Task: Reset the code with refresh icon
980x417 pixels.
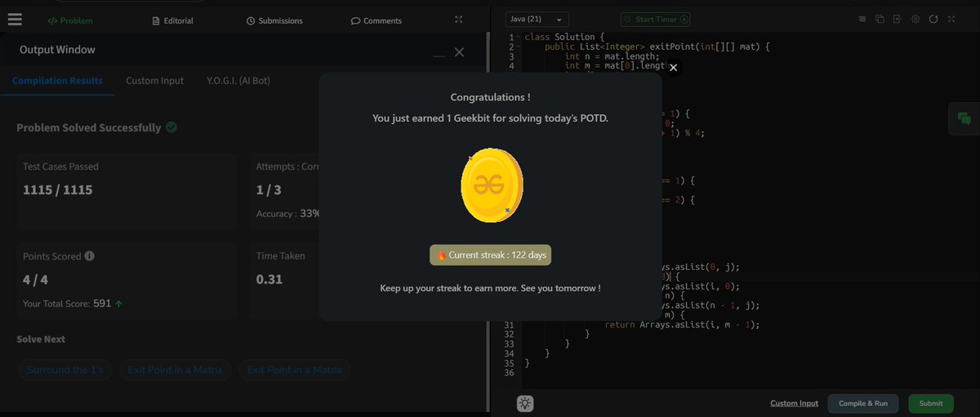Action: 933,19
